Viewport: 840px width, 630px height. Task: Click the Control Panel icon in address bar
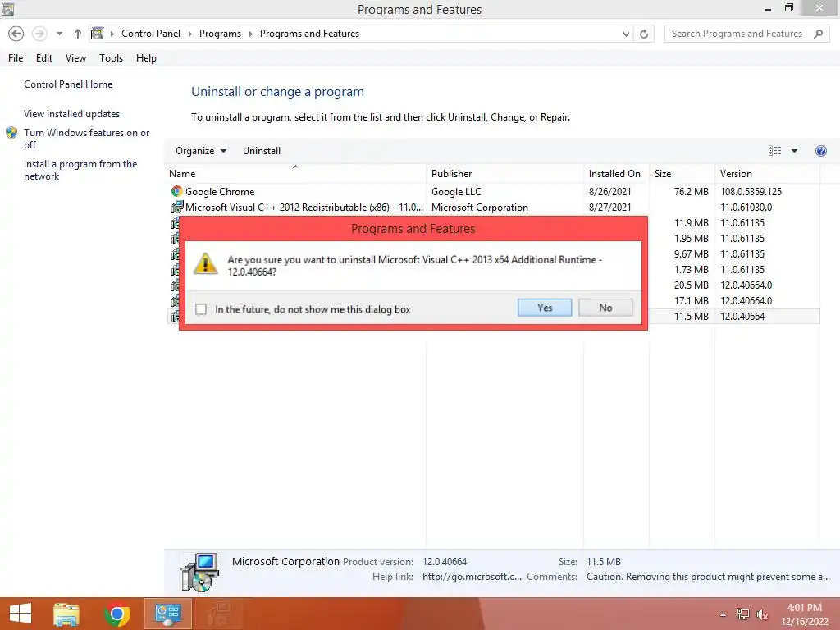pos(97,34)
